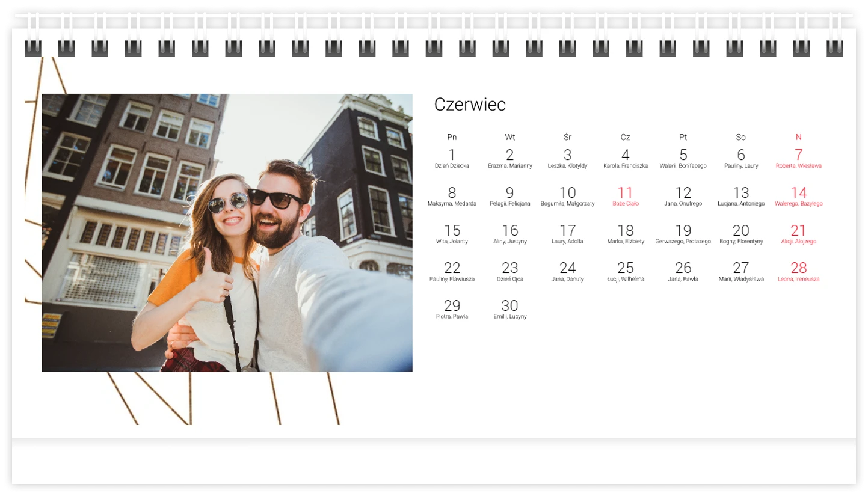Click the Śr weekday header

pyautogui.click(x=567, y=138)
